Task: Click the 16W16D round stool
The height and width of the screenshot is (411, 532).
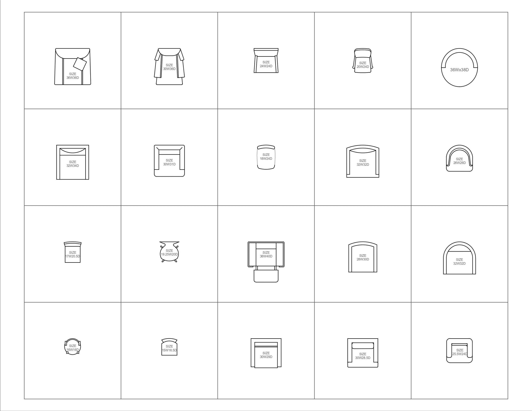Action: [73, 346]
